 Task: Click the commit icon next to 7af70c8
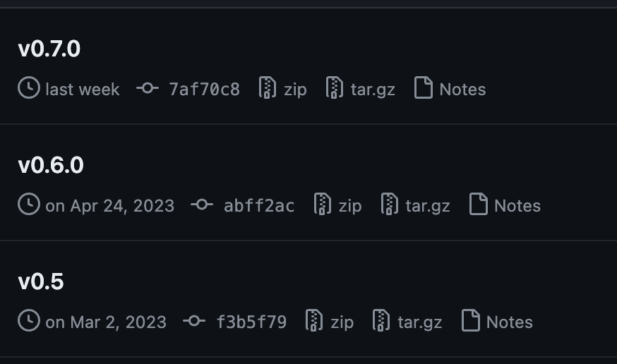pyautogui.click(x=148, y=88)
